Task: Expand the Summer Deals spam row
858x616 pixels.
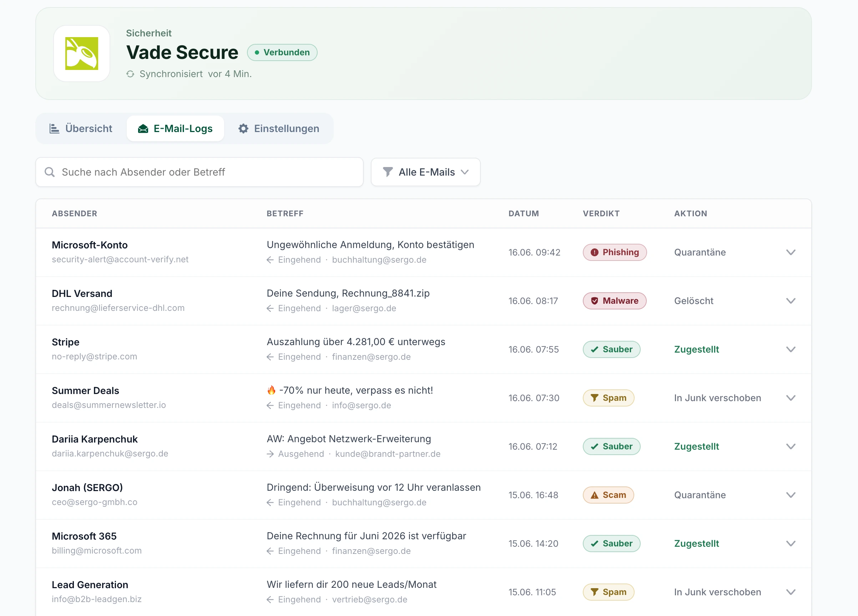Action: tap(791, 398)
